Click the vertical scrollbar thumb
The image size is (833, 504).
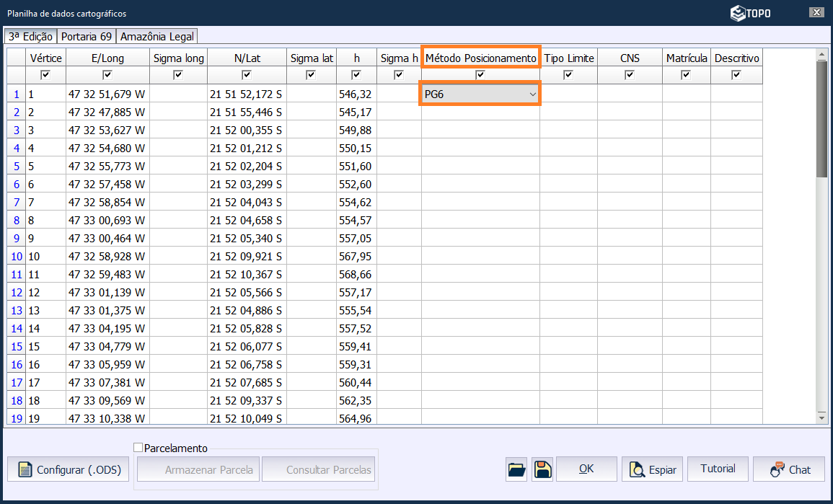821,119
